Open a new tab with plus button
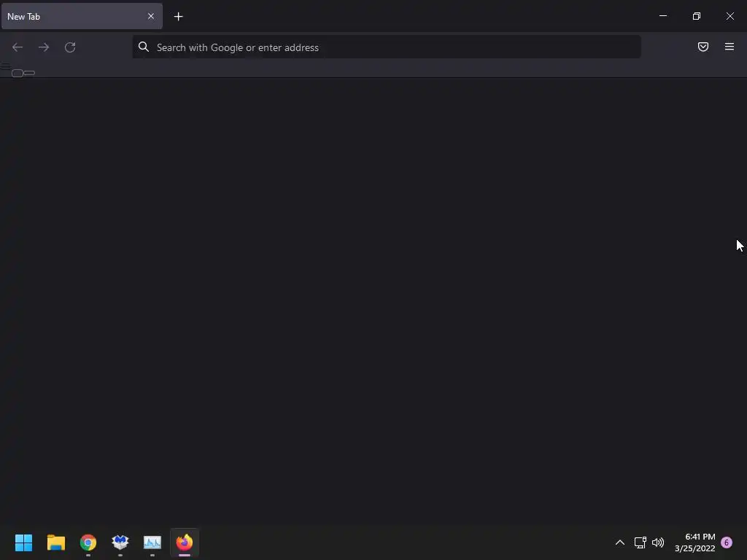 tap(178, 17)
